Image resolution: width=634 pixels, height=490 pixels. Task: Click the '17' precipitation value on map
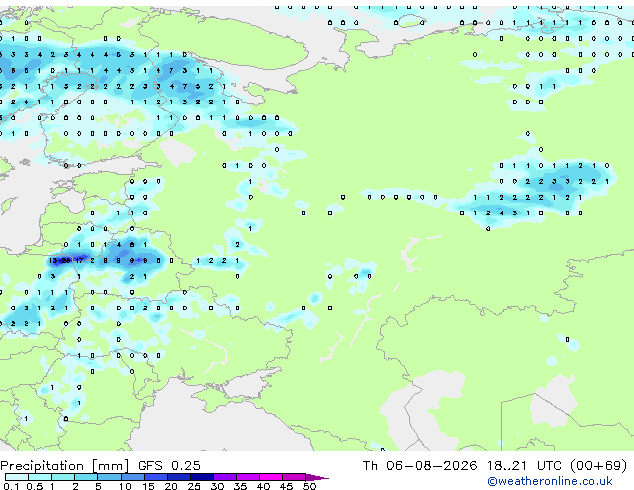pos(79,261)
